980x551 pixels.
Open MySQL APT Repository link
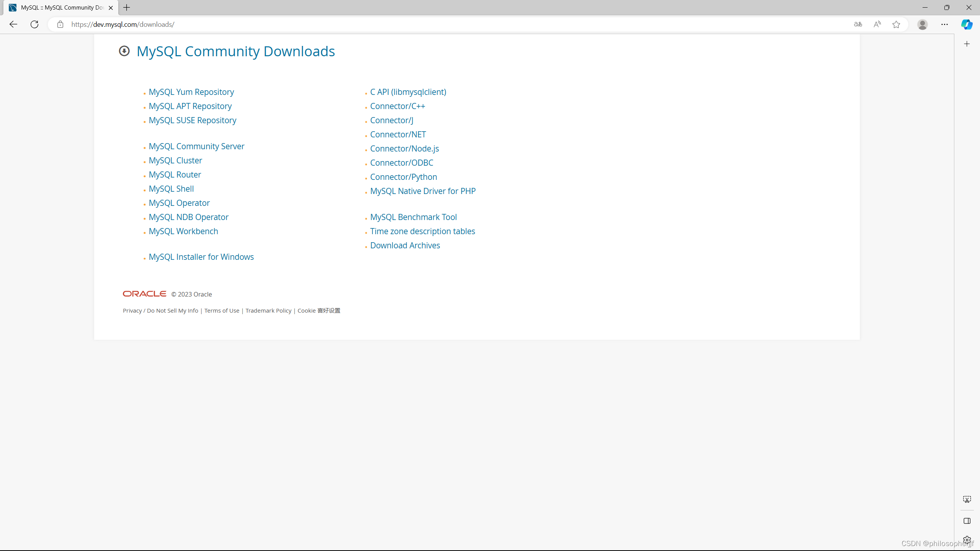pos(190,106)
